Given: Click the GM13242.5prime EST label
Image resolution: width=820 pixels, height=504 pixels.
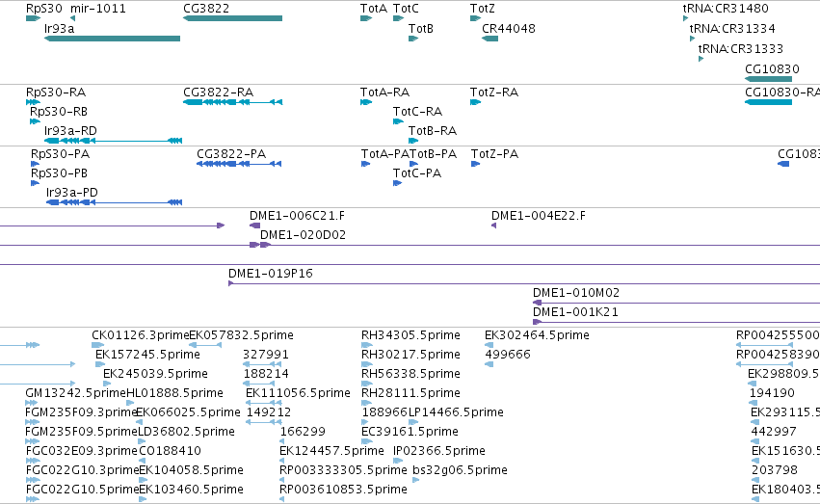Looking at the screenshot, I should tap(75, 394).
